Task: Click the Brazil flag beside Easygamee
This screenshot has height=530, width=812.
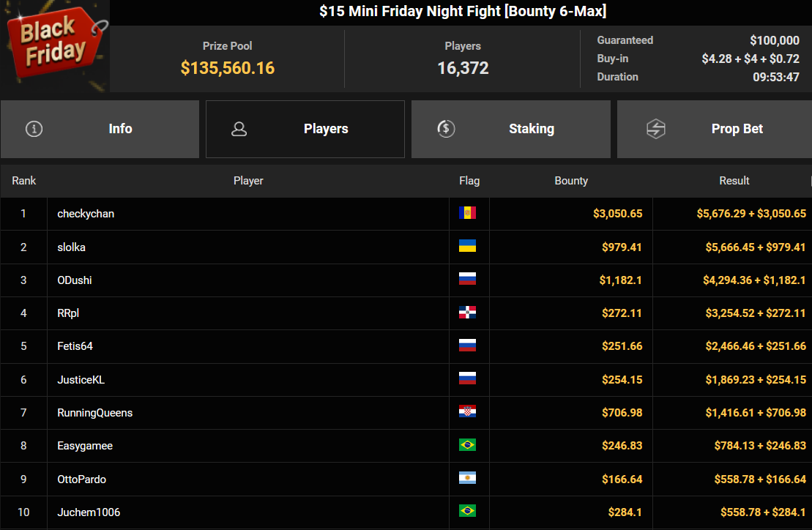Action: pyautogui.click(x=467, y=445)
